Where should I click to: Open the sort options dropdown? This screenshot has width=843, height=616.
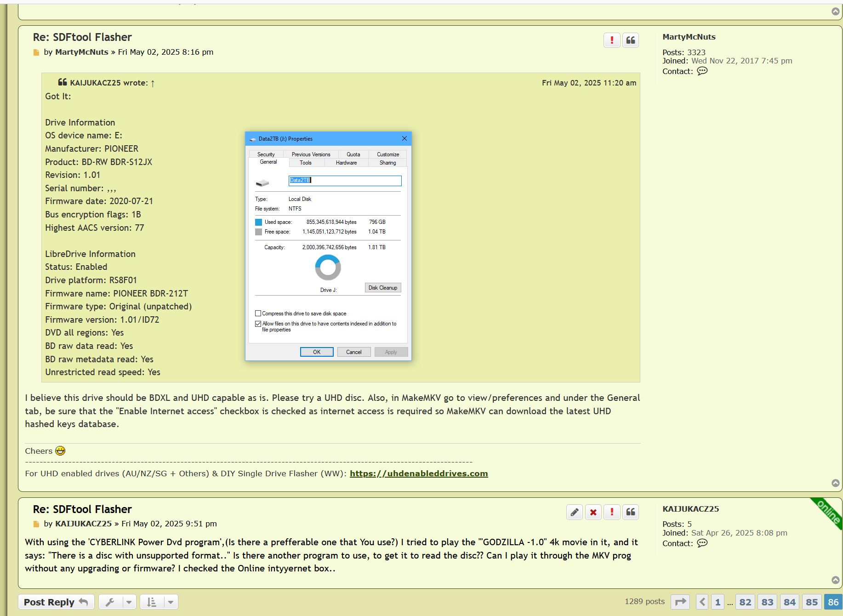(x=159, y=602)
